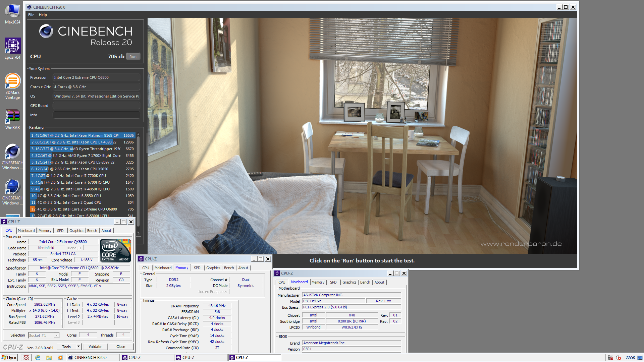Switch to the second CPU-Z taskbar button

coord(201,358)
